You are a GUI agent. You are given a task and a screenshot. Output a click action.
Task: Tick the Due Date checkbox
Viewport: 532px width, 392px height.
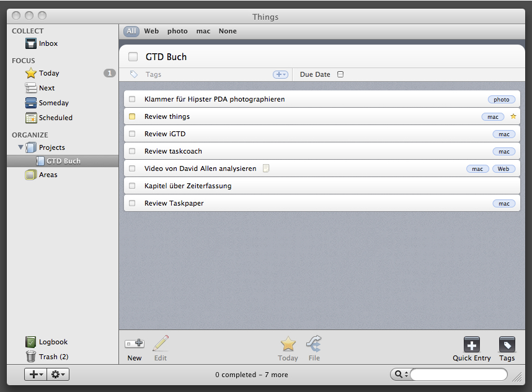[340, 74]
